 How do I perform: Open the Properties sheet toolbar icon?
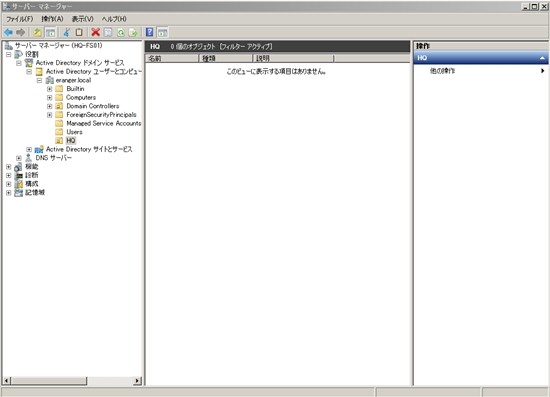coord(108,33)
